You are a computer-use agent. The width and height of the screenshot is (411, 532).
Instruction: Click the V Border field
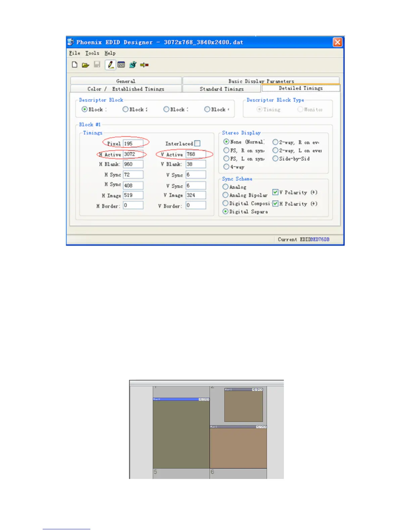click(x=196, y=205)
